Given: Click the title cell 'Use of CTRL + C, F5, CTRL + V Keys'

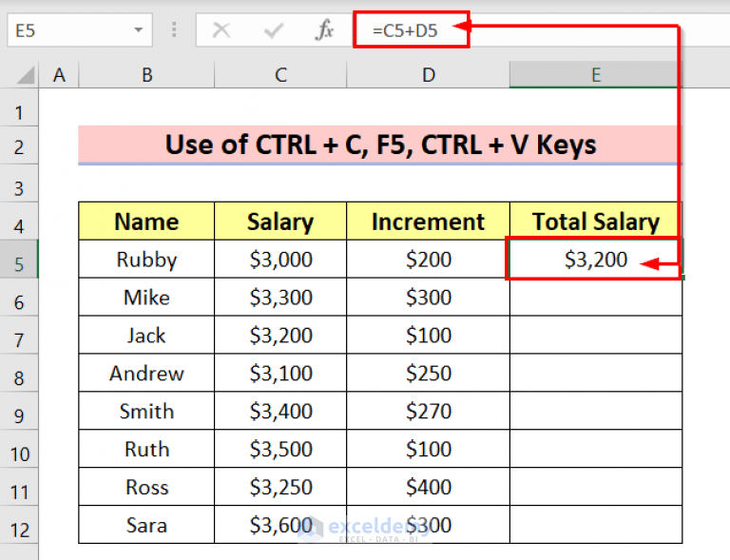Looking at the screenshot, I should point(380,145).
